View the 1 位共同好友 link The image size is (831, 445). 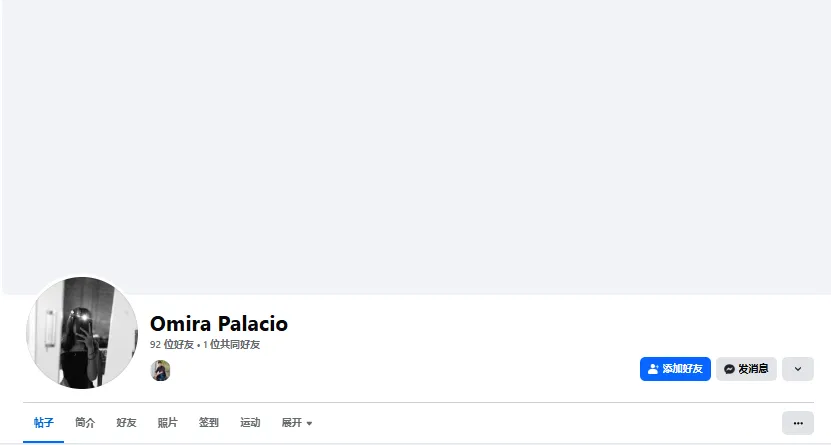pos(231,345)
